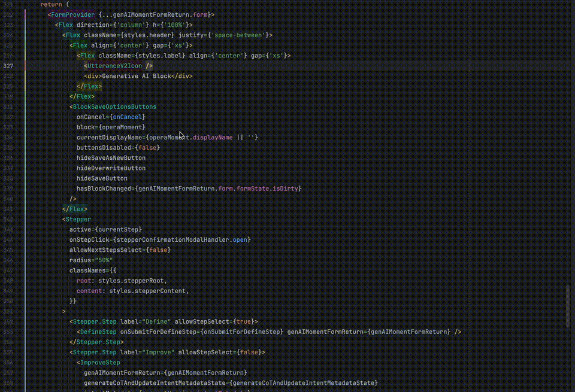Click the 'space-between' justify value
The image size is (575, 392).
tap(238, 35)
